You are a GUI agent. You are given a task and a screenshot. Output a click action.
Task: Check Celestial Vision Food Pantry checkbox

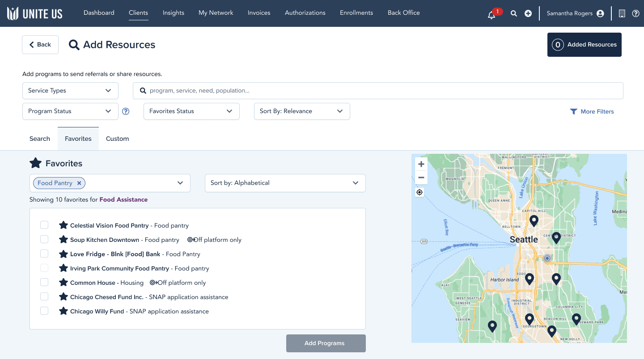[44, 225]
